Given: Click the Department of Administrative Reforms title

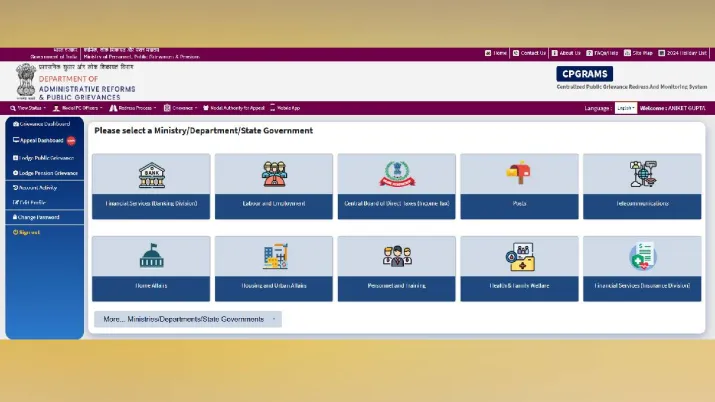Looking at the screenshot, I should pyautogui.click(x=87, y=88).
